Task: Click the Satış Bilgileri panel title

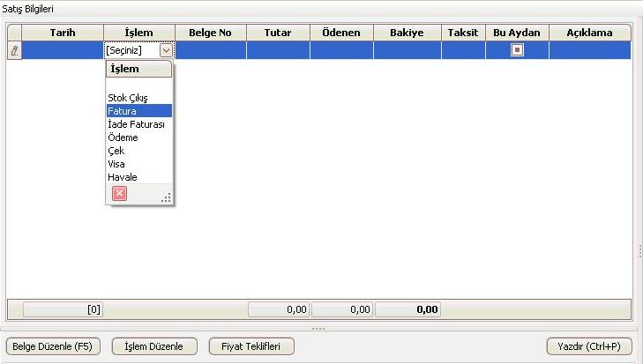Action: coord(27,9)
